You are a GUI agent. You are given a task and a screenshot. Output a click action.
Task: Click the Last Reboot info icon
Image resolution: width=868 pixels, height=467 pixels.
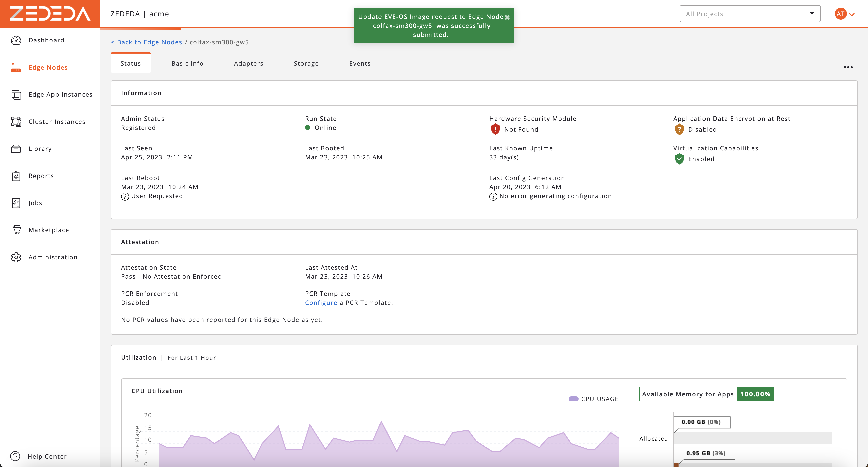[x=125, y=196]
